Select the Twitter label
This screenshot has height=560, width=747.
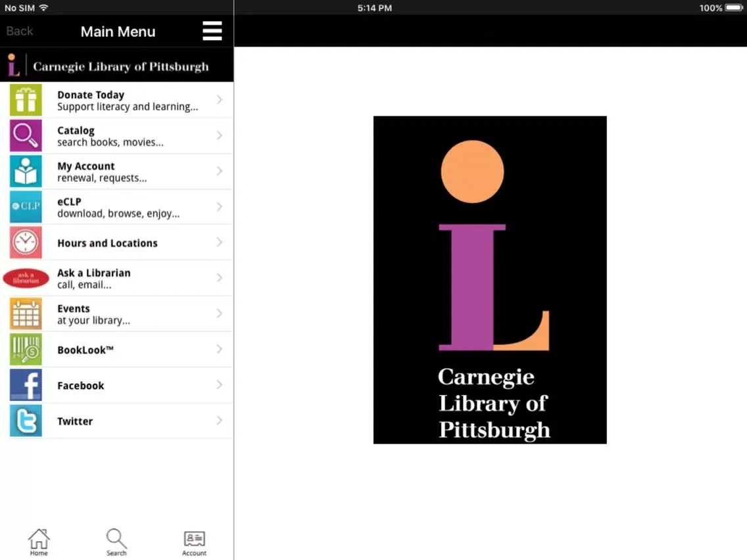click(x=75, y=421)
